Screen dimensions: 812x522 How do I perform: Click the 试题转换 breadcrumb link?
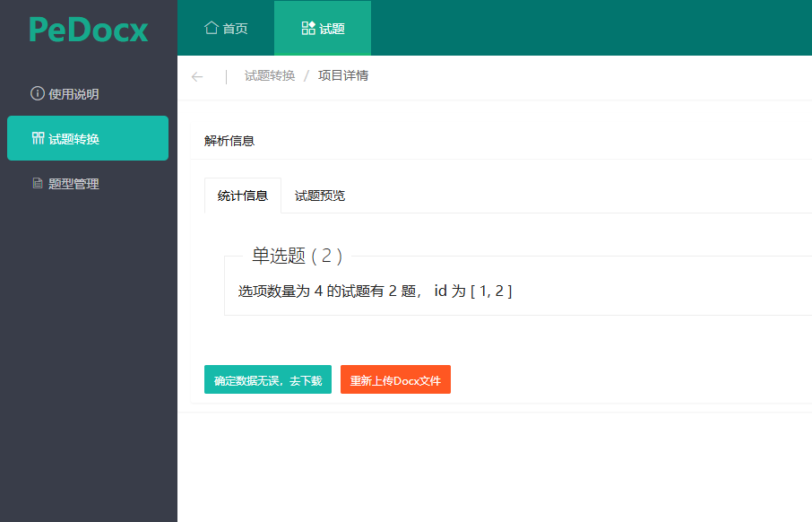click(x=270, y=75)
